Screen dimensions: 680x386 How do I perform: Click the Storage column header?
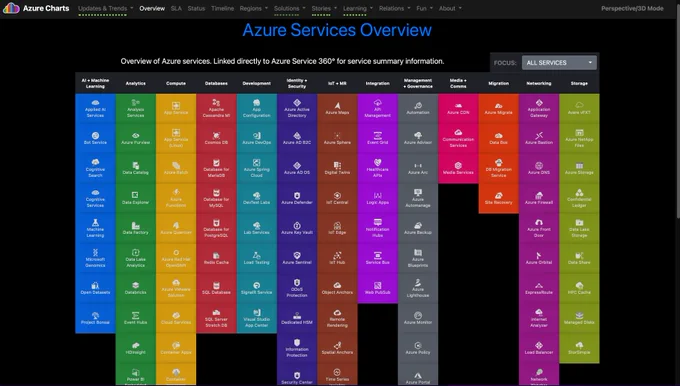tap(579, 83)
